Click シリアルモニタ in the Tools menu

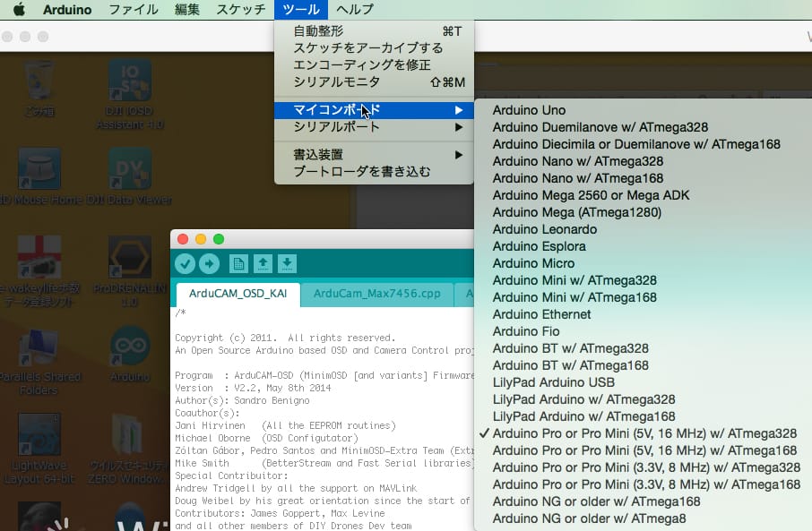point(336,82)
